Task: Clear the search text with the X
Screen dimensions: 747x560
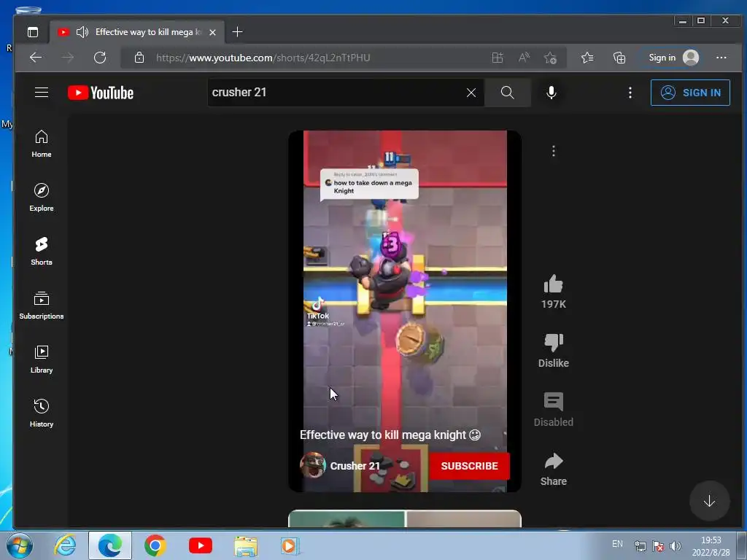Action: click(x=471, y=93)
